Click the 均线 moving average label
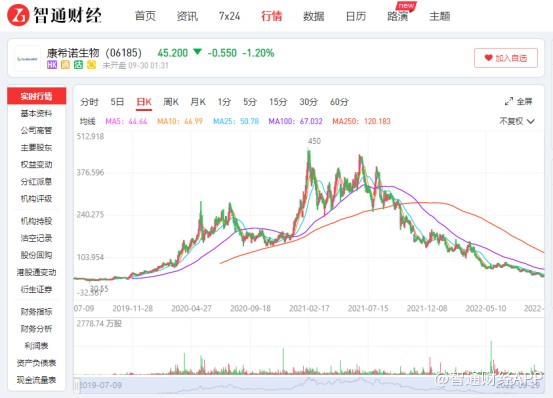This screenshot has width=553, height=398. click(x=87, y=121)
